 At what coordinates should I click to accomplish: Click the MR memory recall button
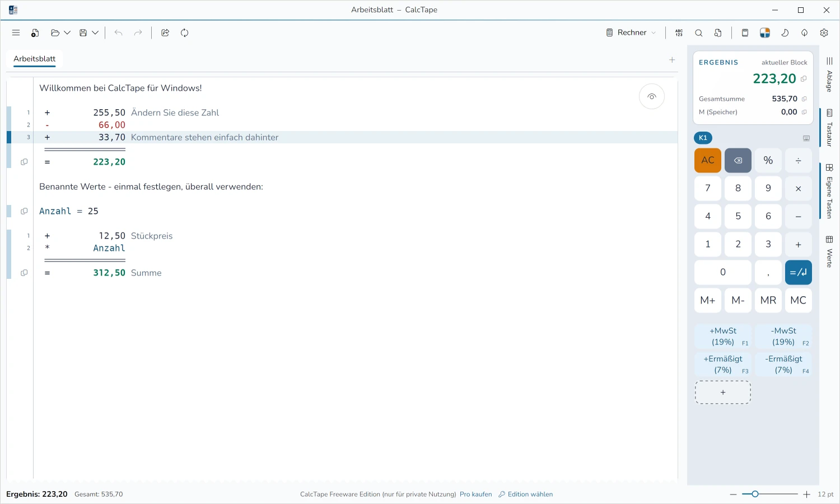coord(768,301)
